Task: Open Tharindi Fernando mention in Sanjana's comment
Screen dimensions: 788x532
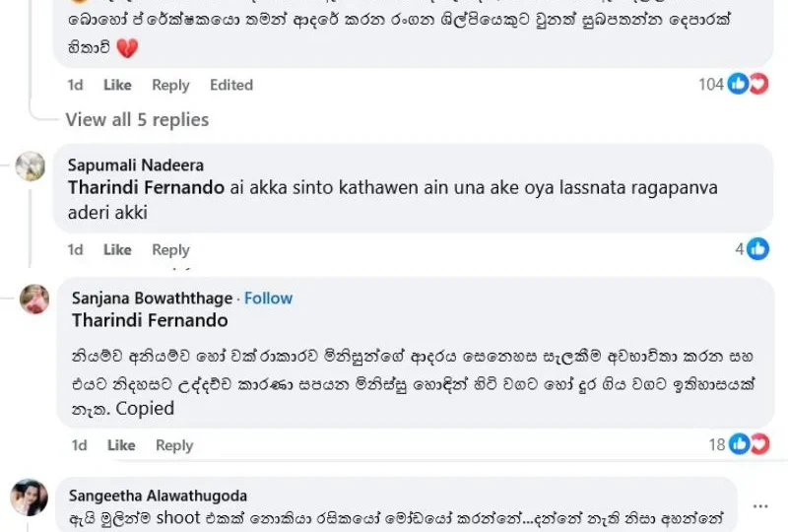Action: pos(150,320)
